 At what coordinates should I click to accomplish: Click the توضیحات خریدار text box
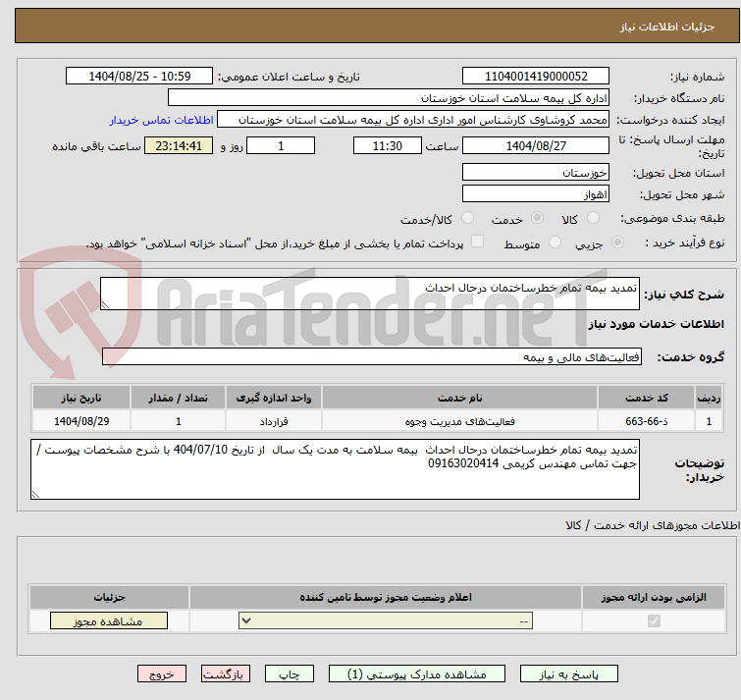pyautogui.click(x=336, y=469)
